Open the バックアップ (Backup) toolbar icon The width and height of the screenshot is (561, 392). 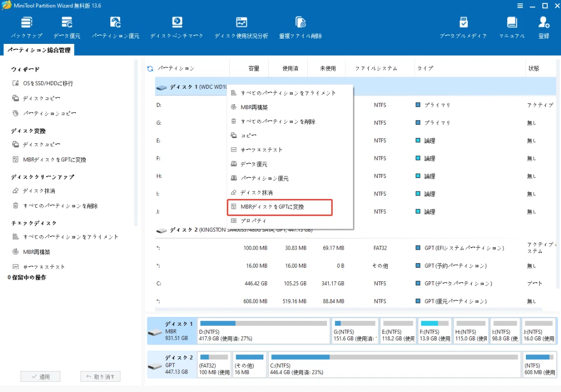[26, 27]
